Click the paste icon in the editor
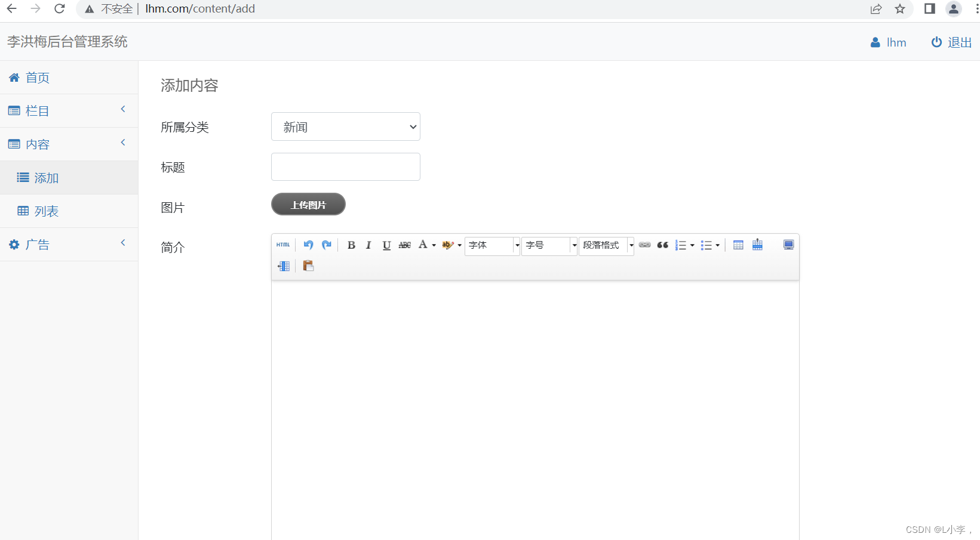 [x=308, y=266]
